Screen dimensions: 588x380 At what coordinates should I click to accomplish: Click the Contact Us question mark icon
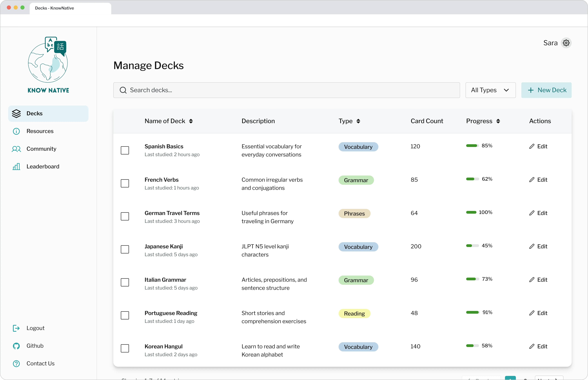(x=16, y=364)
